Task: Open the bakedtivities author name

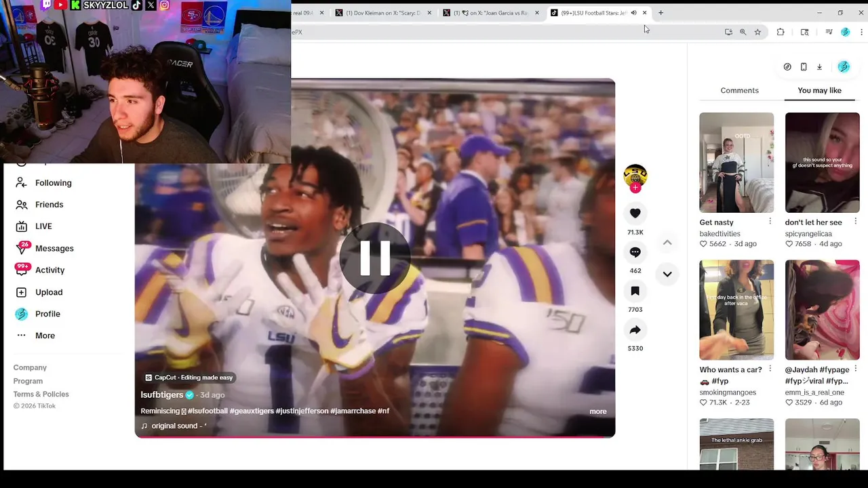Action: click(719, 234)
